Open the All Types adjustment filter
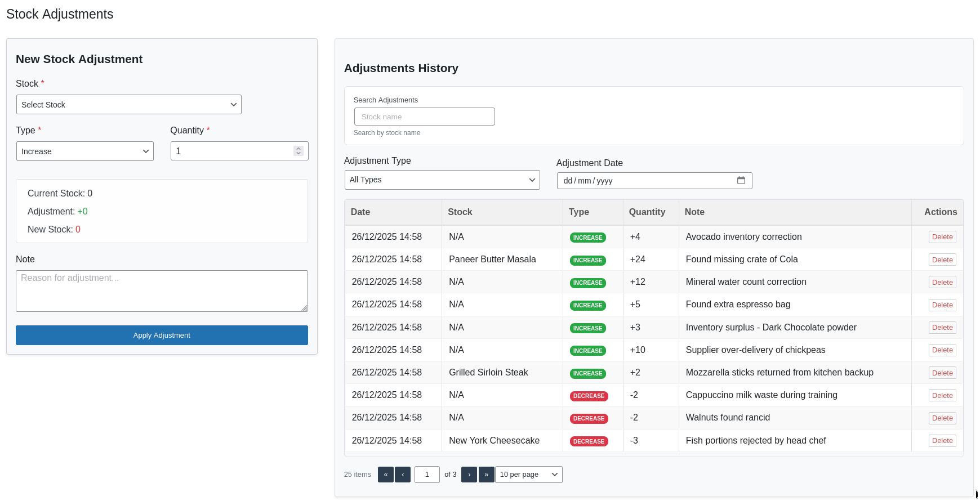Screen dimensions: 980x501 pyautogui.click(x=442, y=180)
